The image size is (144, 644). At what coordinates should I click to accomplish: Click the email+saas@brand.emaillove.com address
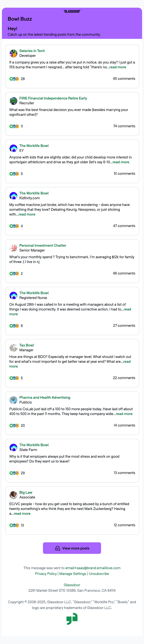(x=93, y=568)
